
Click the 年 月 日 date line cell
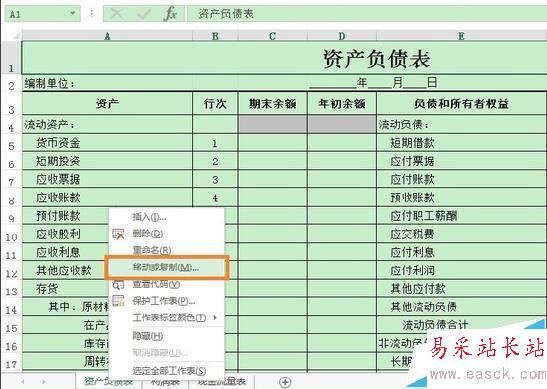tap(373, 83)
